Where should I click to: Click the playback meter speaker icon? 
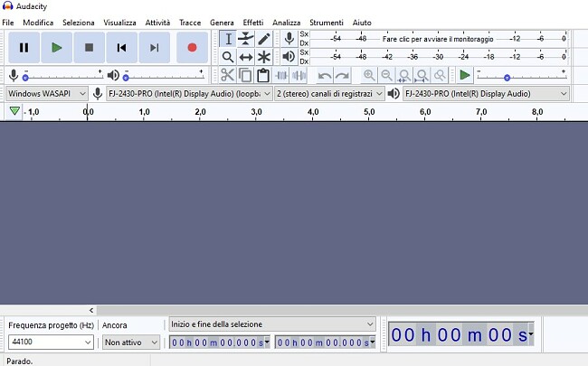tap(289, 57)
